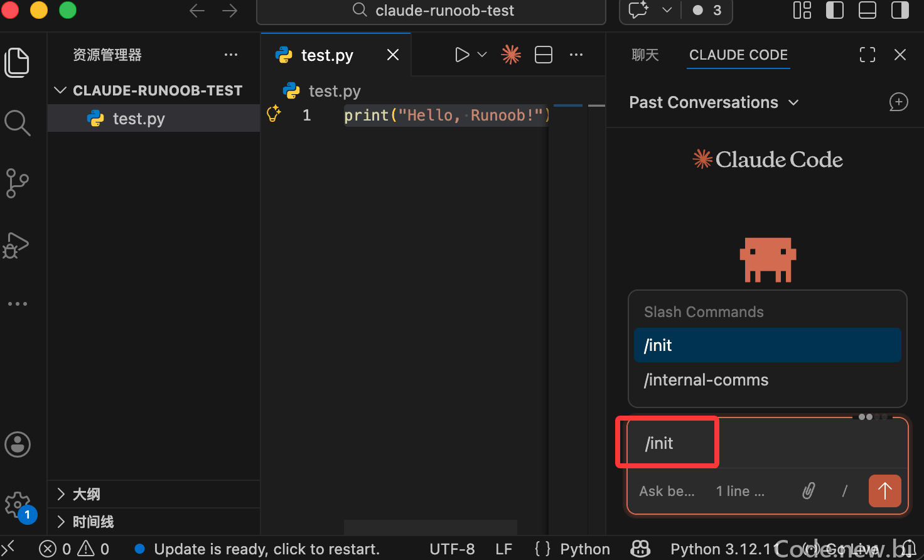Image resolution: width=924 pixels, height=560 pixels.
Task: Open the Explorer view in activity bar
Action: coord(17,63)
